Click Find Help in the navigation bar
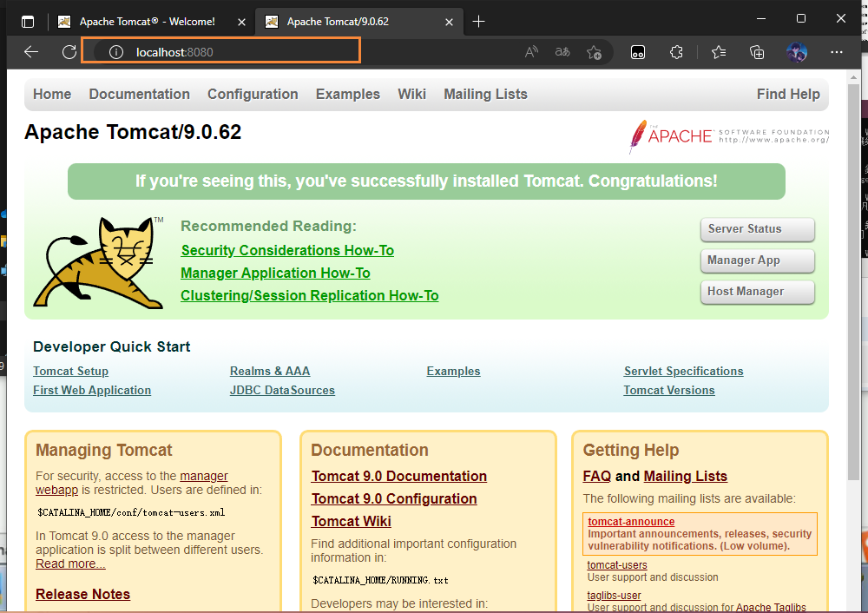Viewport: 868px width, 613px height. click(788, 94)
